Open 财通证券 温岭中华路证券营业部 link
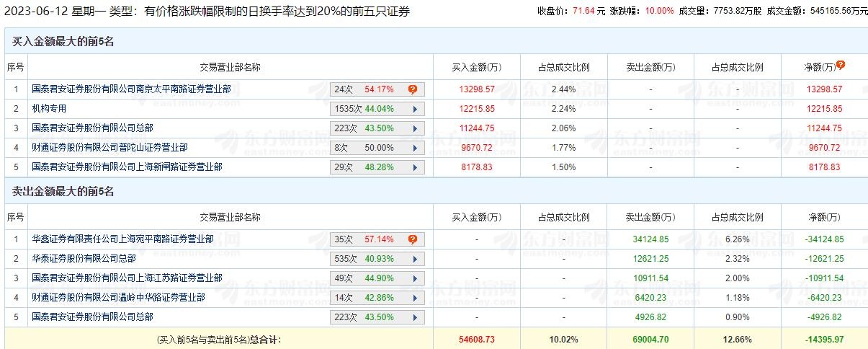Screen dimensions: 868x349 pos(118,297)
